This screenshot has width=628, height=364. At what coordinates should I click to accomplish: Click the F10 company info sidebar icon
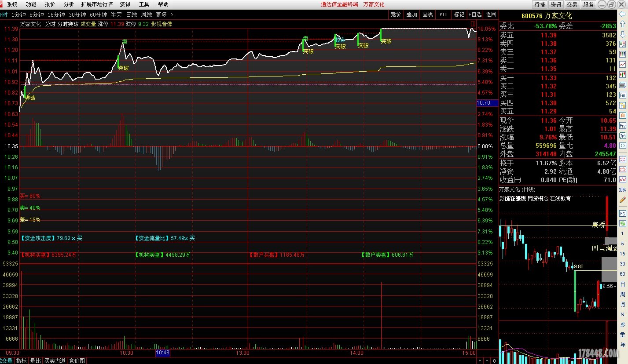coord(623,95)
